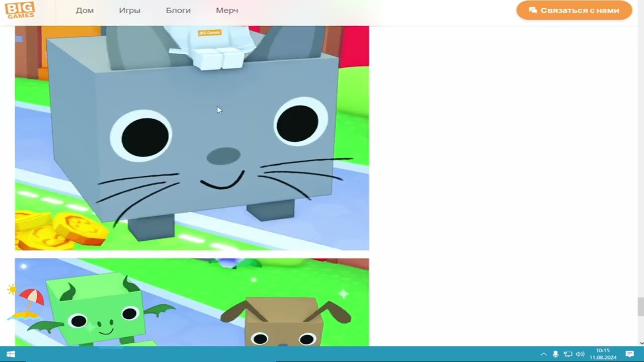Open the Windows Start menu
The image size is (644, 362).
click(11, 354)
